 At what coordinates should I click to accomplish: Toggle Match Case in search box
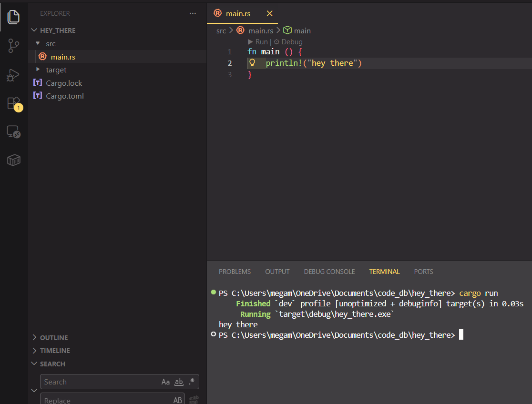pyautogui.click(x=165, y=382)
